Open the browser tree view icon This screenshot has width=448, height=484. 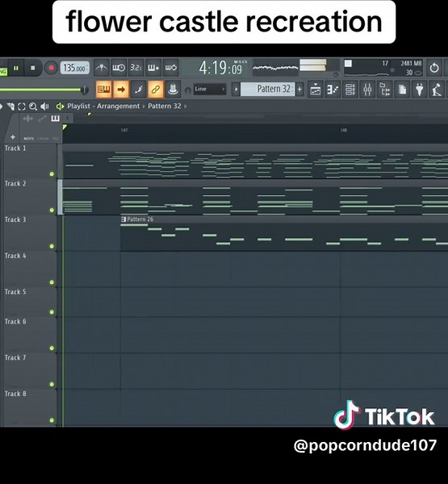click(x=385, y=90)
